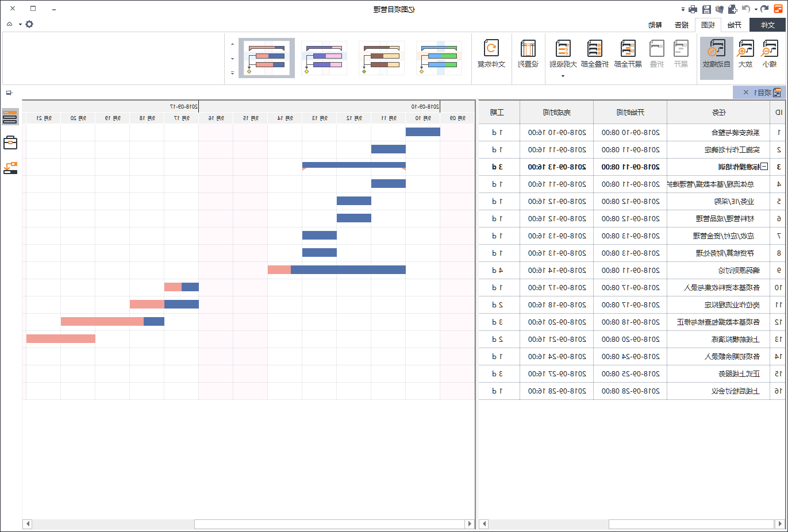Click the new document plus icon
The image size is (788, 532).
click(733, 9)
